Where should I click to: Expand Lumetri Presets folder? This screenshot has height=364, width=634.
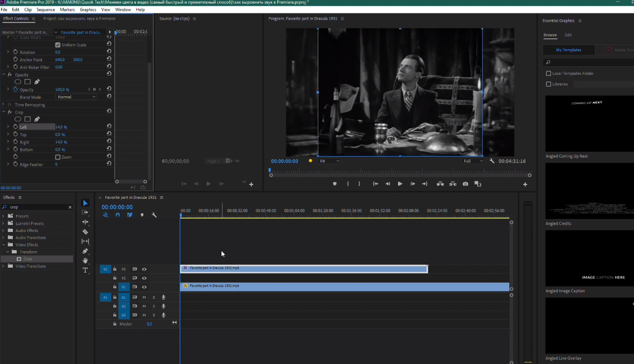[x=3, y=223]
